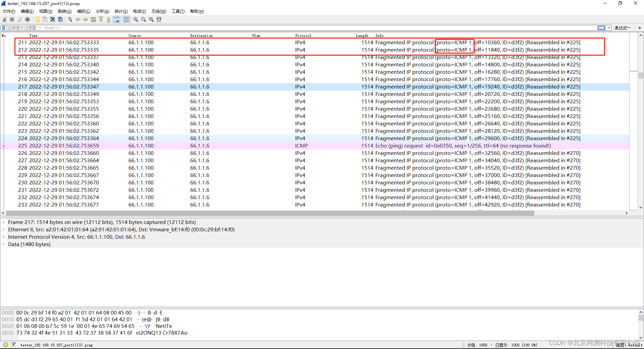Sort by the Protocol column header
This screenshot has width=644, height=349.
325,36
